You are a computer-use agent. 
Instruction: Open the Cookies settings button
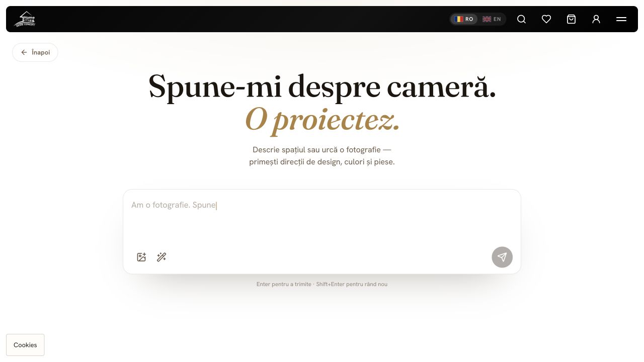coord(25,345)
